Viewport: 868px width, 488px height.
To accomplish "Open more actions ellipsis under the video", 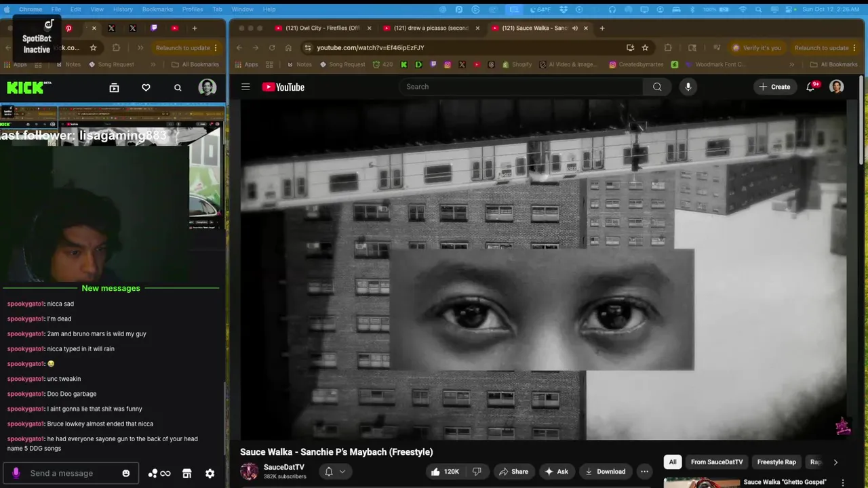I will pyautogui.click(x=644, y=472).
